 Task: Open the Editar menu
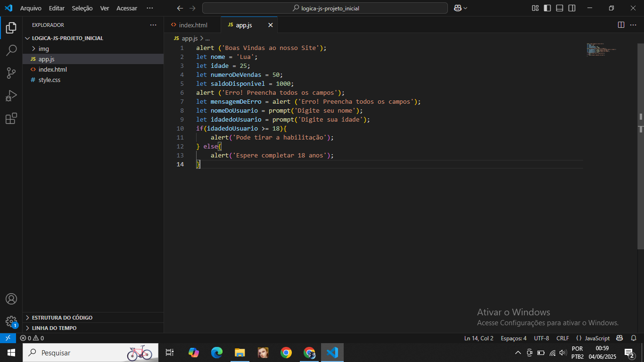57,8
